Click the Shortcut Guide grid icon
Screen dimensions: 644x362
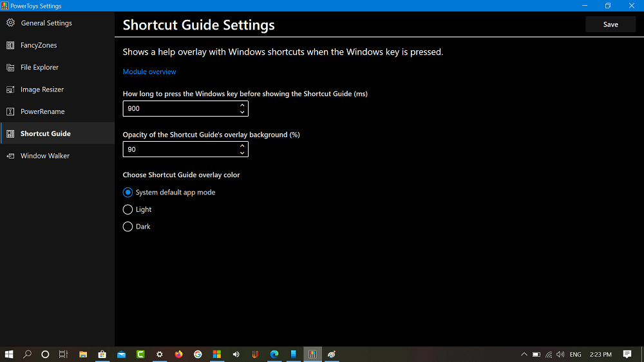pyautogui.click(x=10, y=133)
